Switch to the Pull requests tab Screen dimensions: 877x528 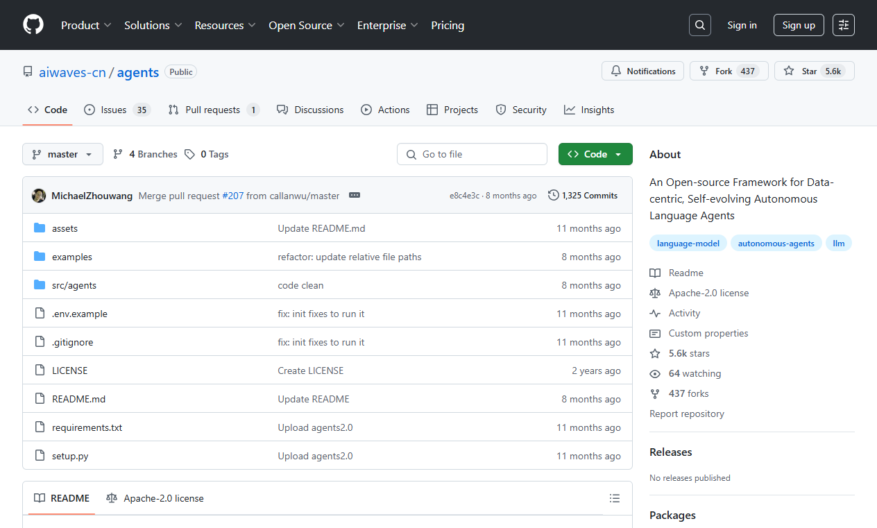(213, 110)
